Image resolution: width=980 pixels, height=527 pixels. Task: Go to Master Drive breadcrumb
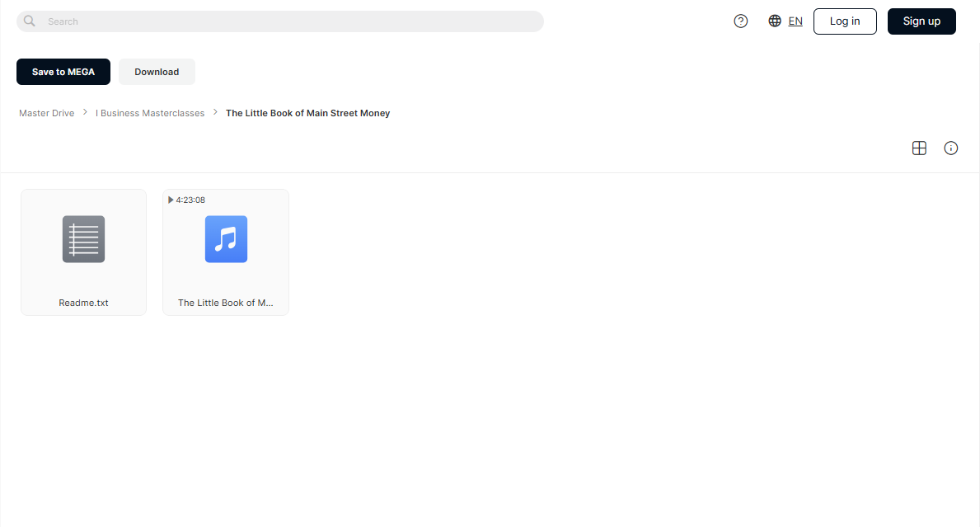47,113
